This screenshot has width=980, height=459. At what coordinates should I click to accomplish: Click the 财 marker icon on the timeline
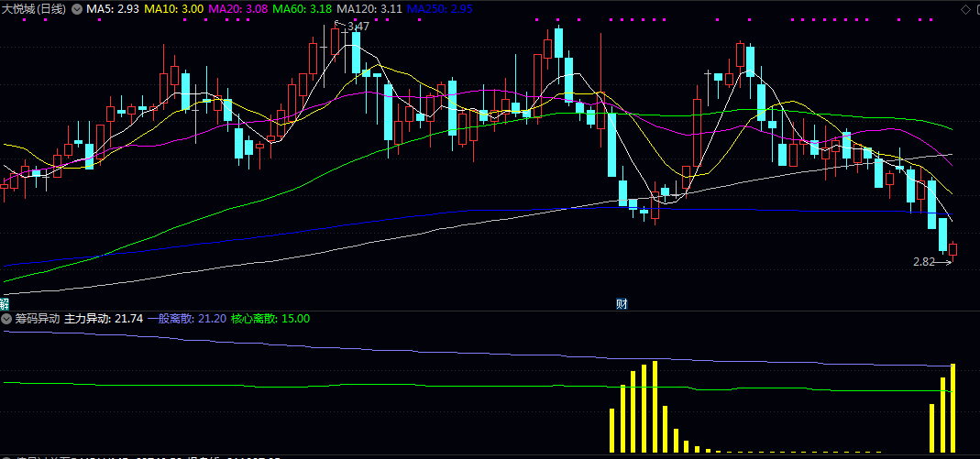click(x=621, y=303)
